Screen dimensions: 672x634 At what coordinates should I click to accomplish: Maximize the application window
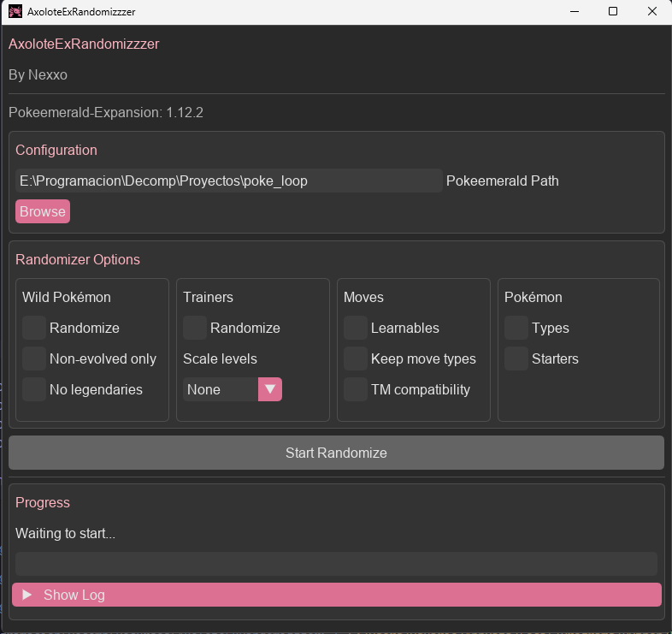click(613, 12)
